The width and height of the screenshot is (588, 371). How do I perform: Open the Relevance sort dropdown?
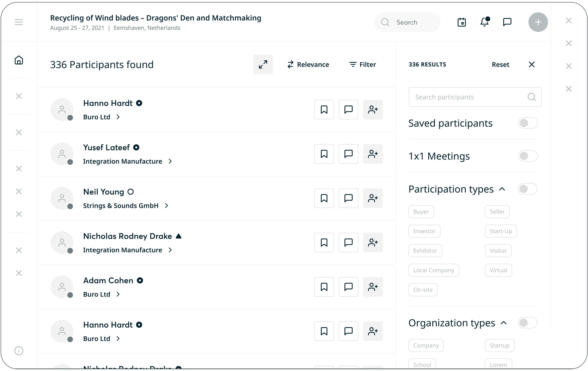coord(308,65)
